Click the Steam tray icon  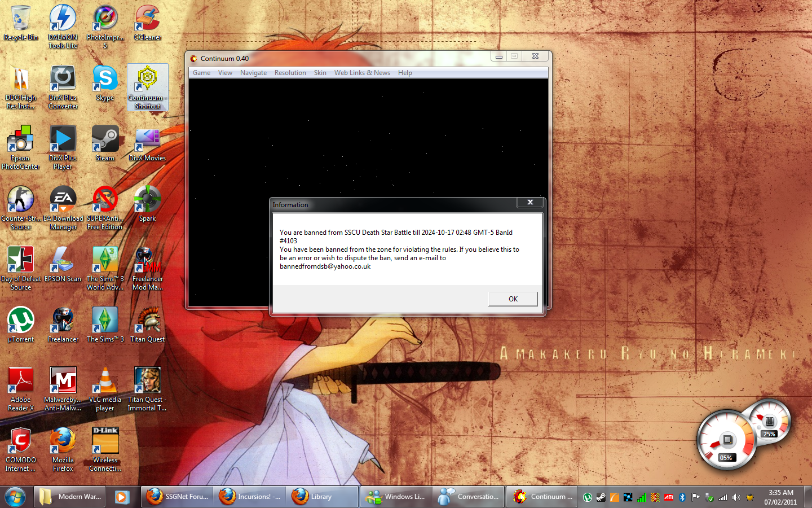(x=601, y=497)
